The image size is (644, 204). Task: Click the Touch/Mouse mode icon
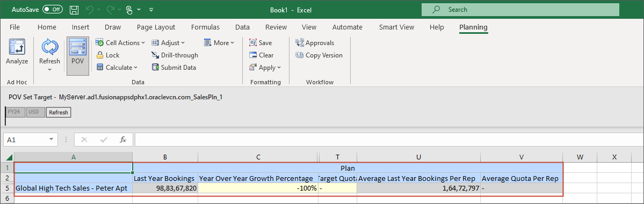129,10
